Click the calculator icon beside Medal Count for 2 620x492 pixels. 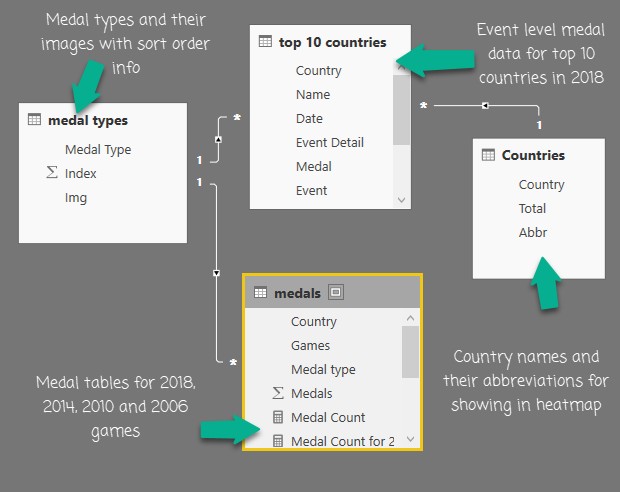click(x=278, y=441)
